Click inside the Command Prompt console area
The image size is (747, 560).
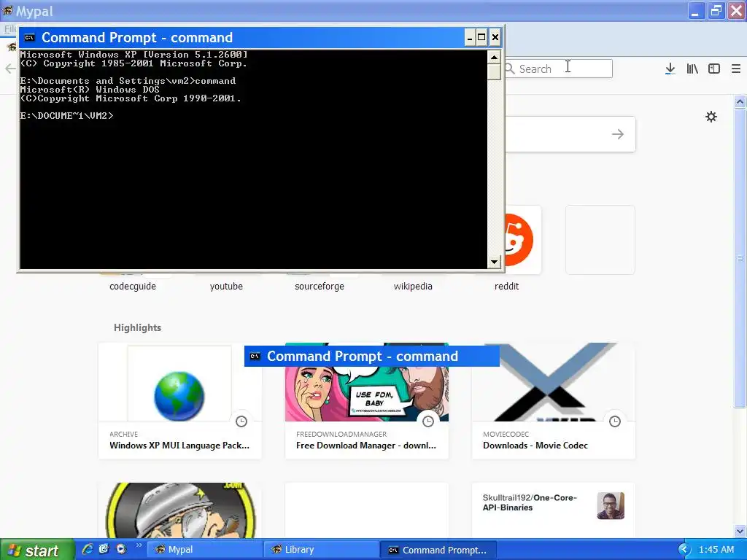tap(253, 160)
